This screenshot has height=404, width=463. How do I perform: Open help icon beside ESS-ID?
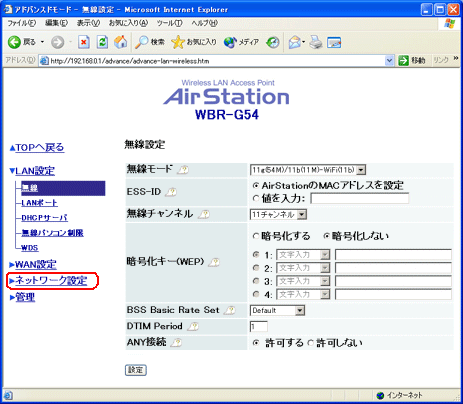click(171, 192)
